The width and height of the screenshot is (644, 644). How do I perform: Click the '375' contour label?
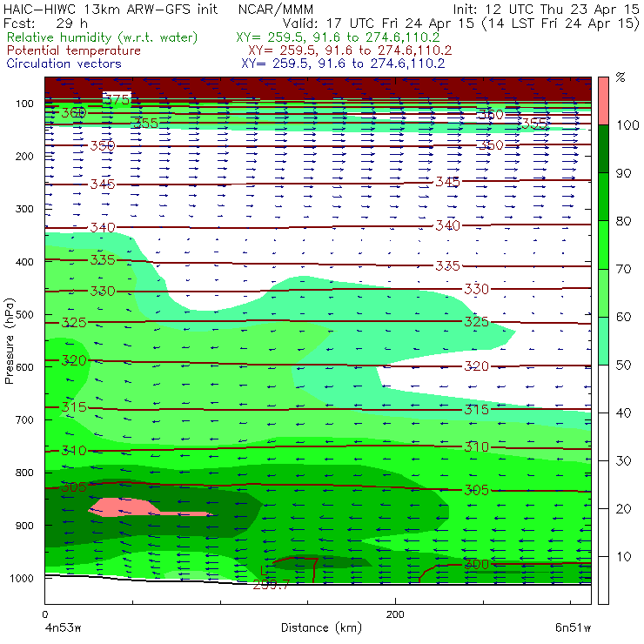click(117, 99)
